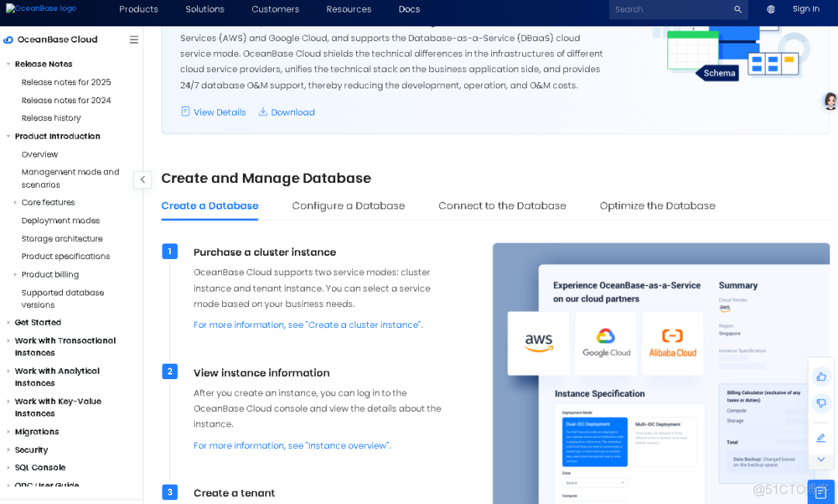Collapse the left navigation panel chevron
The height and width of the screenshot is (504, 838).
(x=143, y=179)
